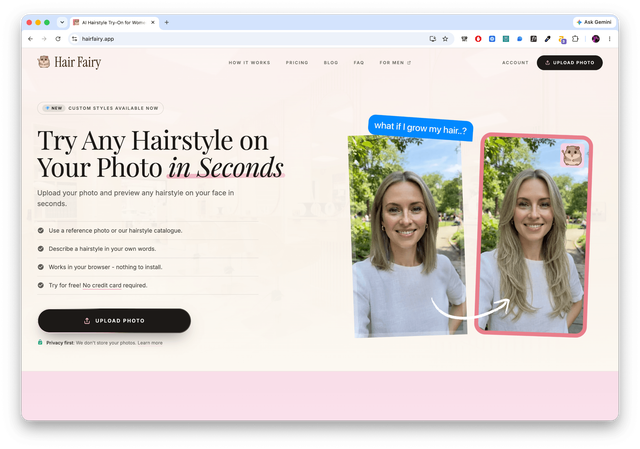Click check icon beside 'Use a reference photo'
Screen dimensions: 640x449
41,231
